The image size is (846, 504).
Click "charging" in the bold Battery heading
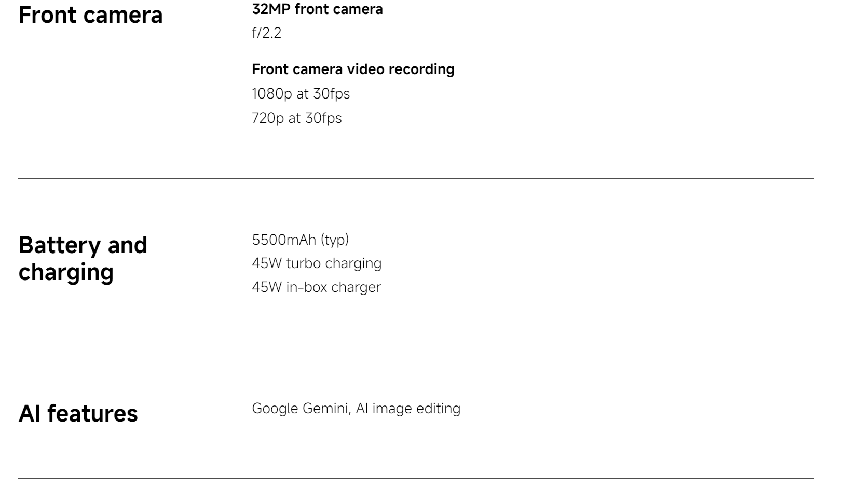click(x=66, y=272)
